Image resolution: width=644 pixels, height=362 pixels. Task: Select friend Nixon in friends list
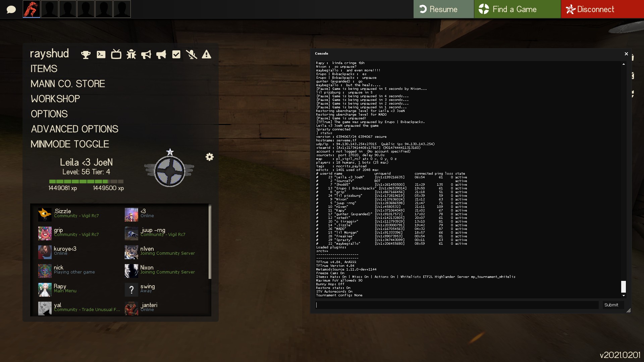click(166, 270)
